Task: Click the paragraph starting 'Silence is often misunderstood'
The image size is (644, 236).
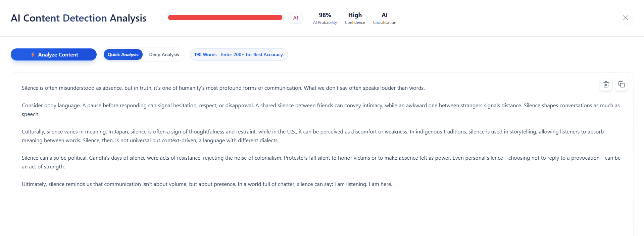Action: tap(223, 88)
